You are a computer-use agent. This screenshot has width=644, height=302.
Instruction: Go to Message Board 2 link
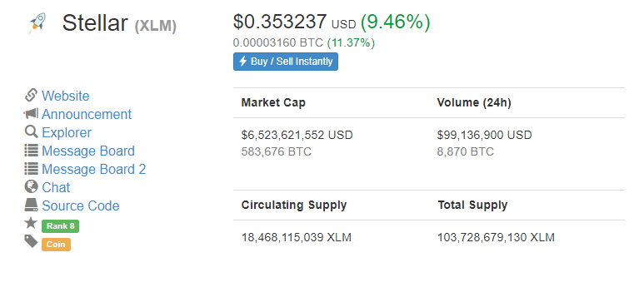(x=94, y=169)
